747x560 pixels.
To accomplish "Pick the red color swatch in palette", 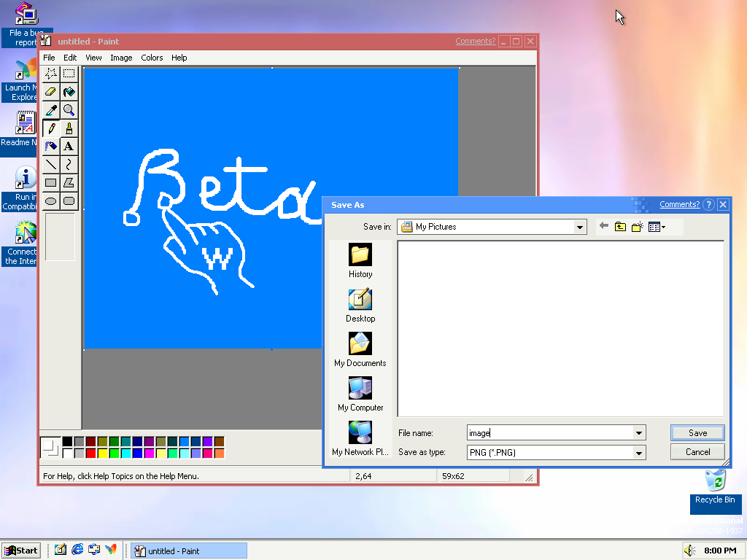I will [90, 454].
